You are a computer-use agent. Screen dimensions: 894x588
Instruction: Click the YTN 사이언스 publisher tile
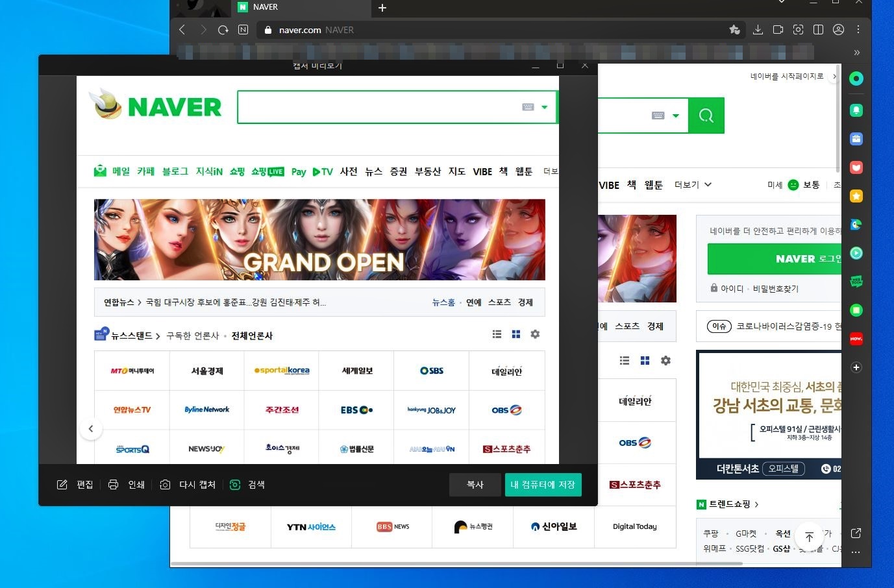click(x=311, y=527)
